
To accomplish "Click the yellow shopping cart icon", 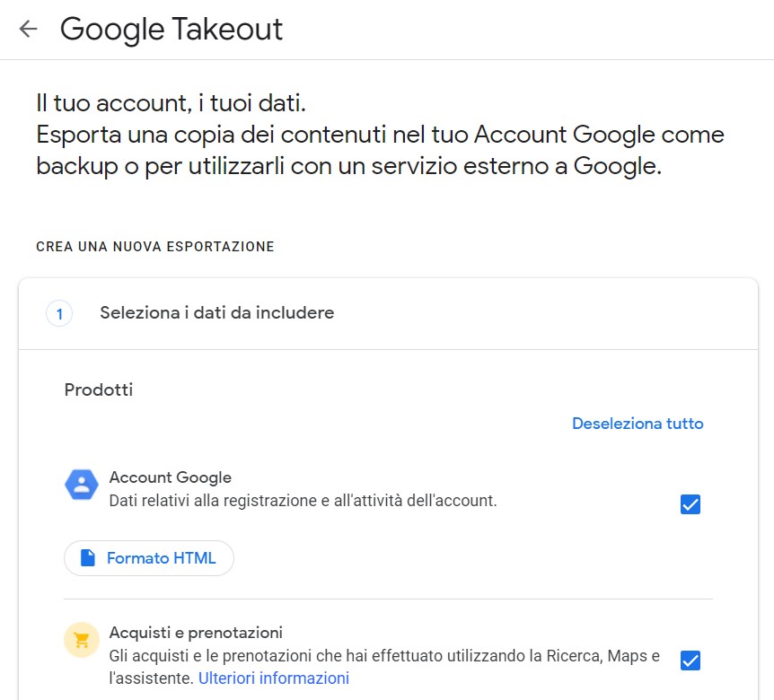I will coord(82,640).
